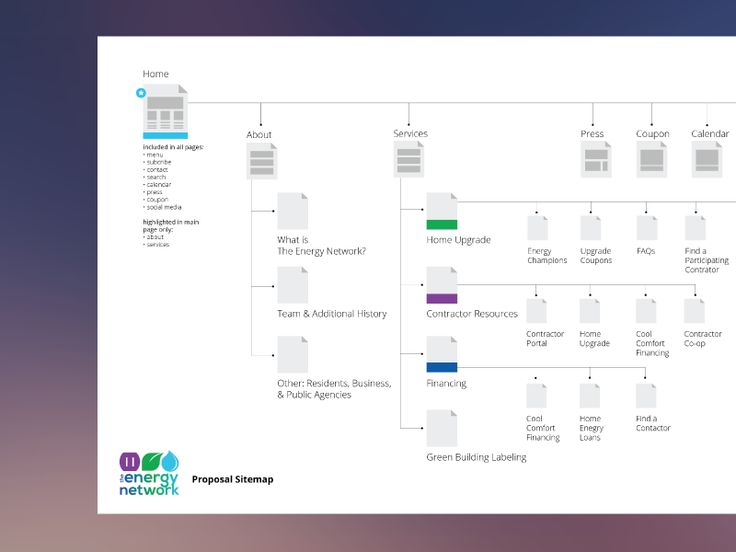Click the Find a Contactor label
The height and width of the screenshot is (552, 736).
(x=653, y=423)
